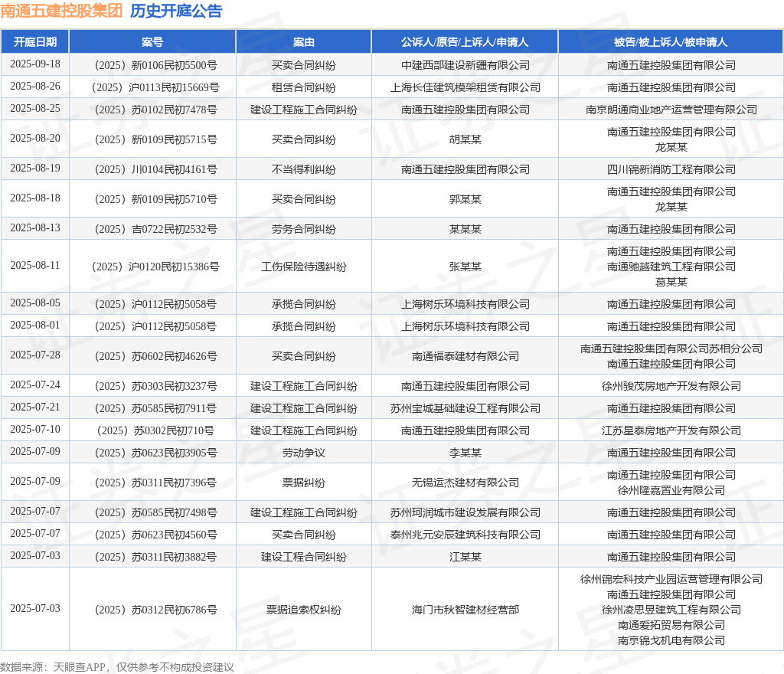This screenshot has width=784, height=674.
Task: Click the date cell 2025-08-01
Action: point(35,326)
